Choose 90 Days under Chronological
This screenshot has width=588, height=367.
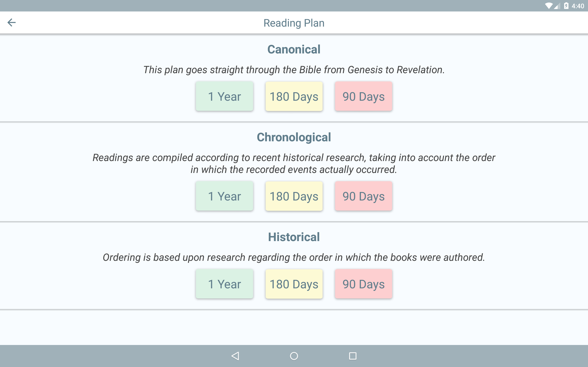[364, 196]
